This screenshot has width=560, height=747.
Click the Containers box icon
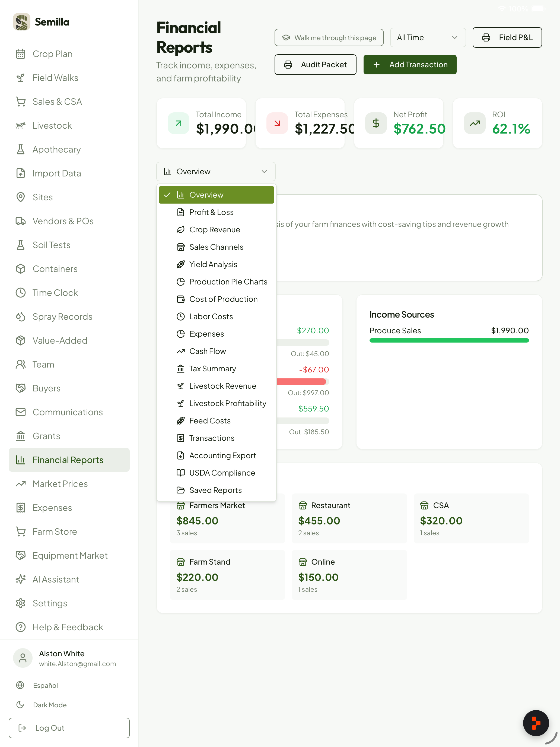[21, 269]
